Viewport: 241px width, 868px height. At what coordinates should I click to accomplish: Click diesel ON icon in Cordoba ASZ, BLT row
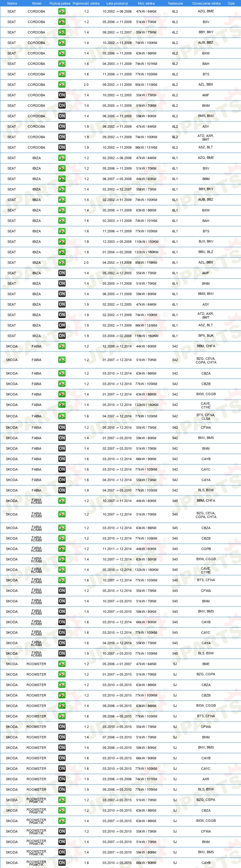click(x=62, y=147)
